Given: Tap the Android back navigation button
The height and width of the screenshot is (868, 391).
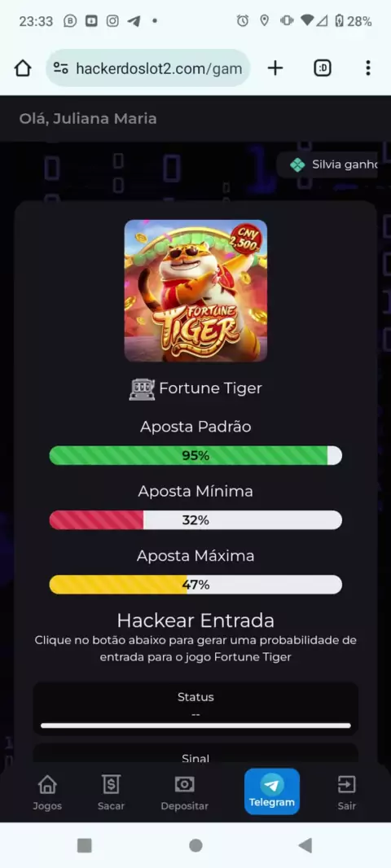Looking at the screenshot, I should click(x=305, y=845).
